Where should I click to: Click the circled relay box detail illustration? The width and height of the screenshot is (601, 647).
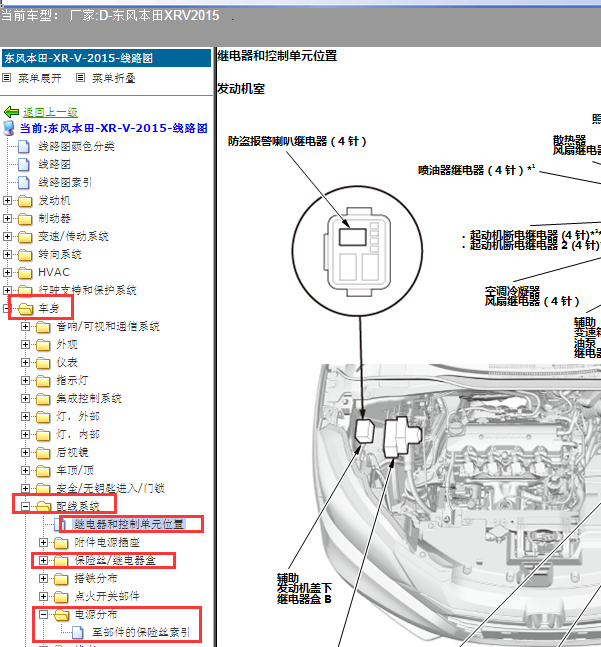point(358,251)
